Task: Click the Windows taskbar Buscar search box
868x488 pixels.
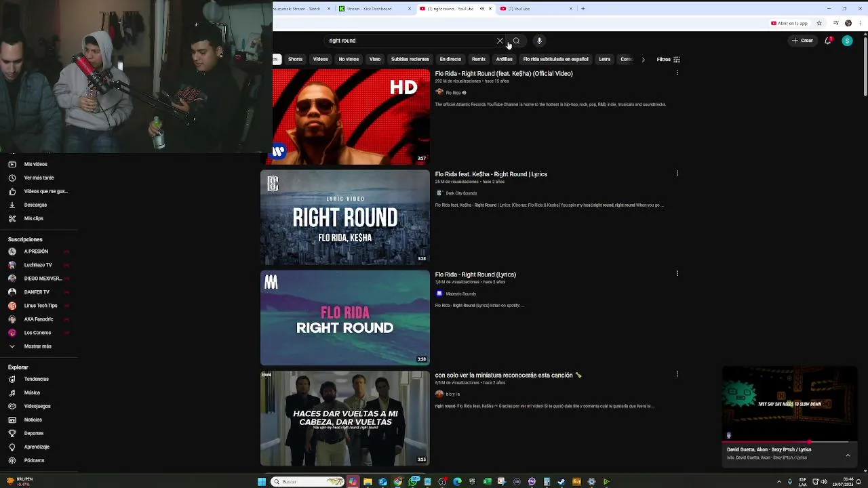Action: [308, 482]
